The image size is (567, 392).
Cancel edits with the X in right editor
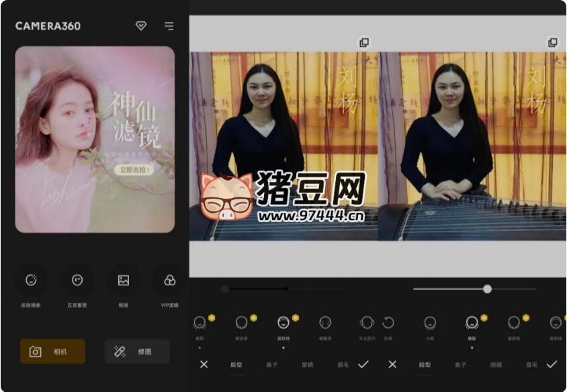(392, 364)
